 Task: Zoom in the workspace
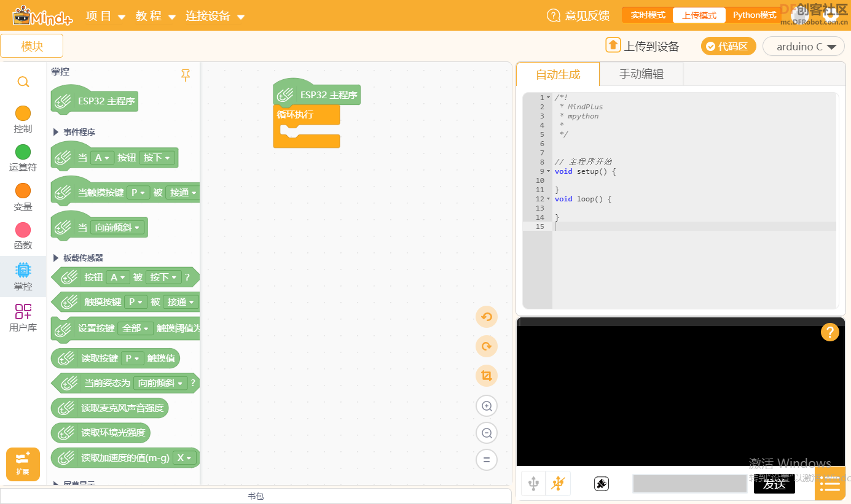pos(487,406)
